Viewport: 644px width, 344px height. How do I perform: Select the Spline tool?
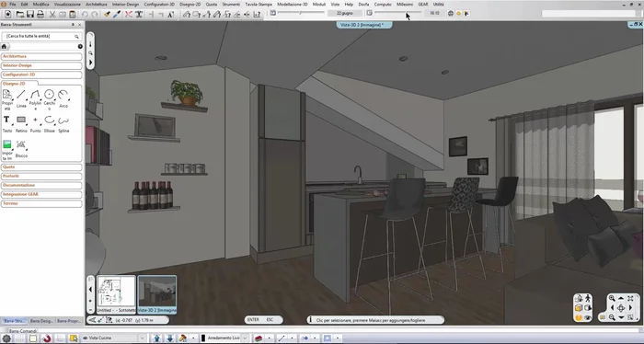[63, 124]
